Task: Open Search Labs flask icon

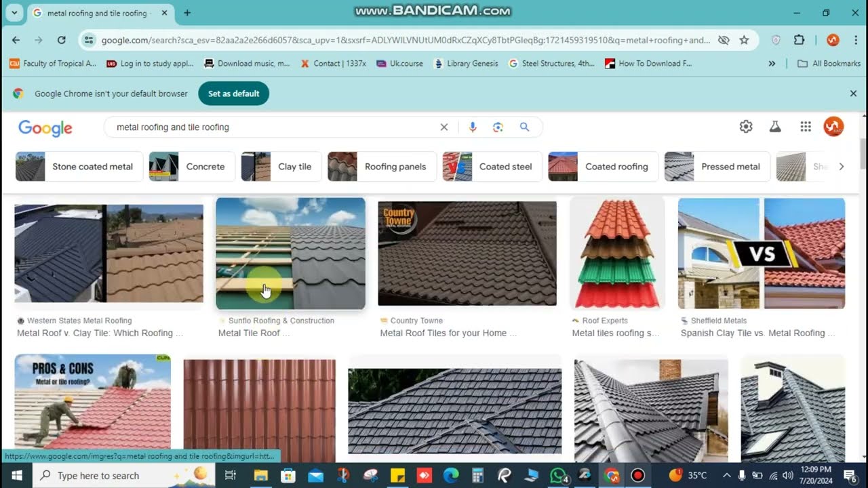Action: pos(775,127)
